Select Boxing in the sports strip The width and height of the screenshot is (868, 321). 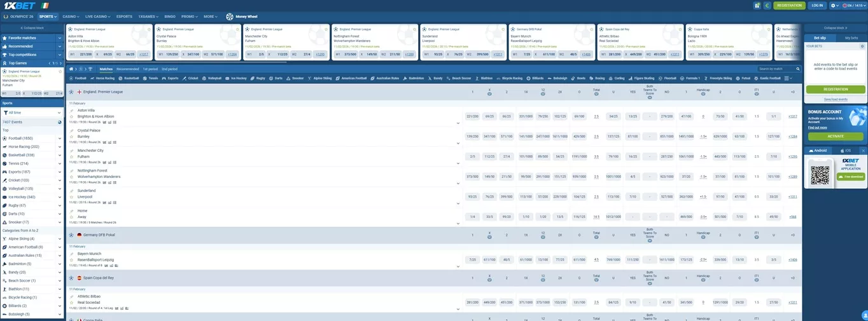pyautogui.click(x=597, y=78)
